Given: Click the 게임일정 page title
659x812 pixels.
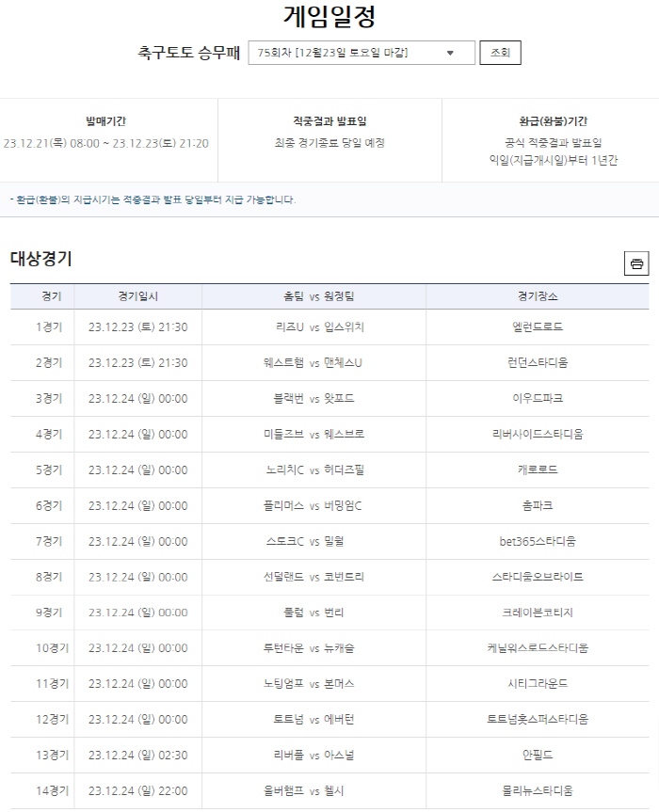Looking at the screenshot, I should pos(329,16).
